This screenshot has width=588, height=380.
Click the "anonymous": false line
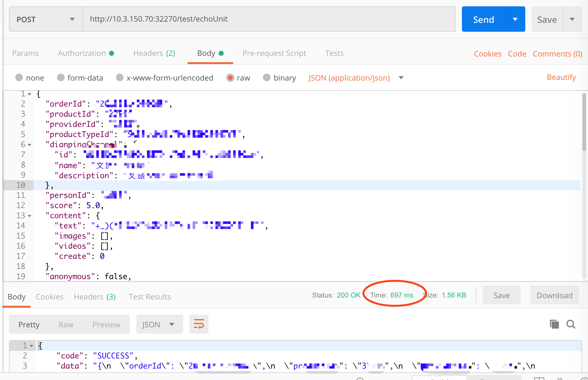coord(88,276)
